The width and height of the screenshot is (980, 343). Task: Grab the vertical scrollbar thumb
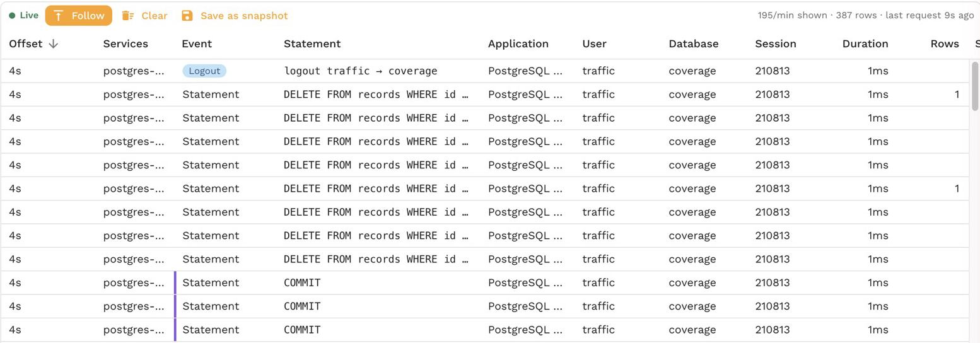pos(976,86)
